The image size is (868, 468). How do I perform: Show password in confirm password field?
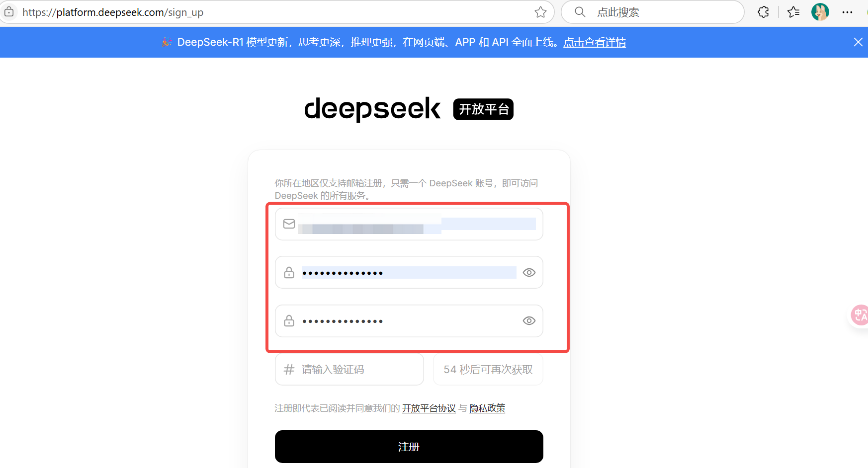[529, 321]
